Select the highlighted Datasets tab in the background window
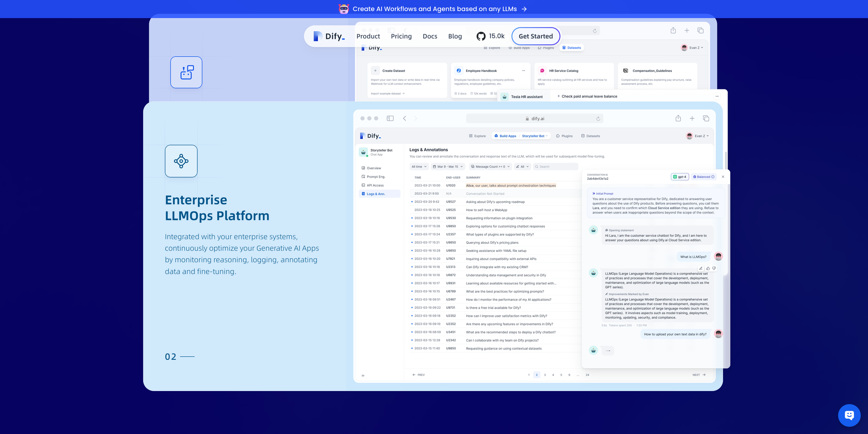The image size is (868, 434). tap(572, 48)
